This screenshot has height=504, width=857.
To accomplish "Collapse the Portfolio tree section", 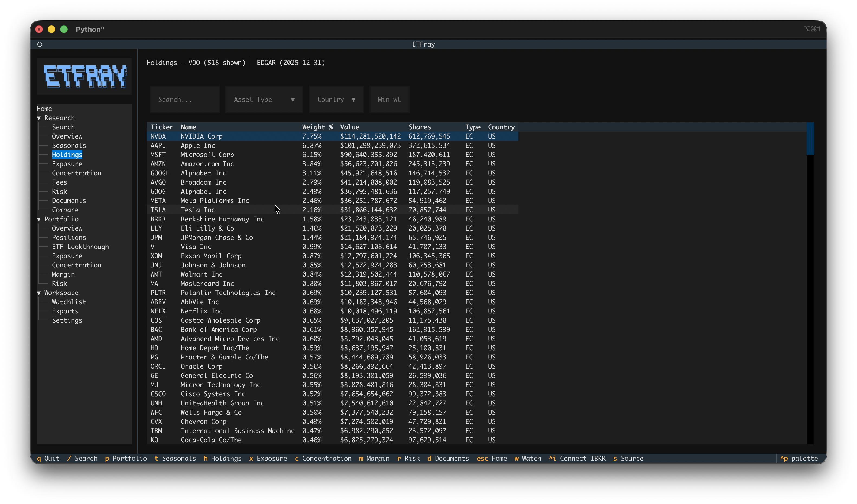I will coord(39,219).
